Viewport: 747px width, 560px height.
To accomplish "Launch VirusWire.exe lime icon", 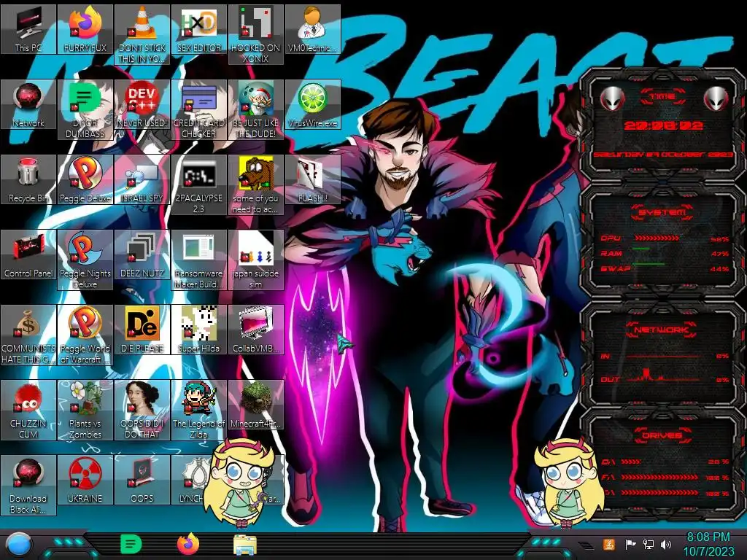I will (x=312, y=105).
